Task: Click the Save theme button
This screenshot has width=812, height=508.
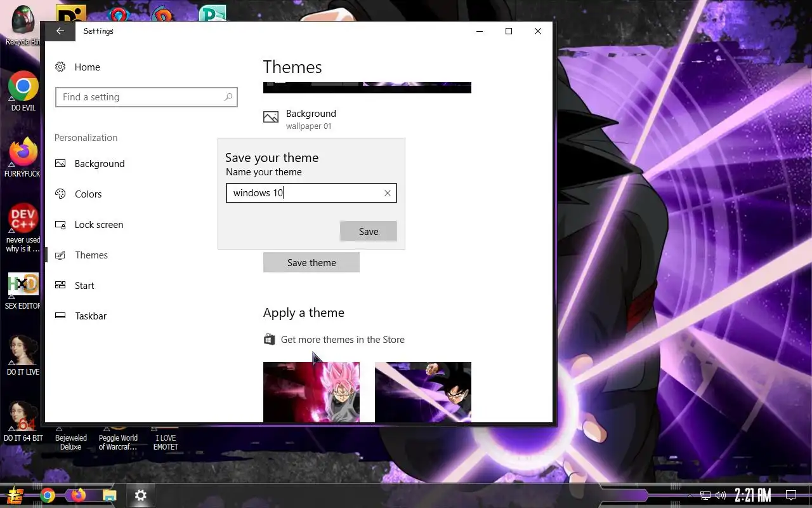Action: point(311,263)
